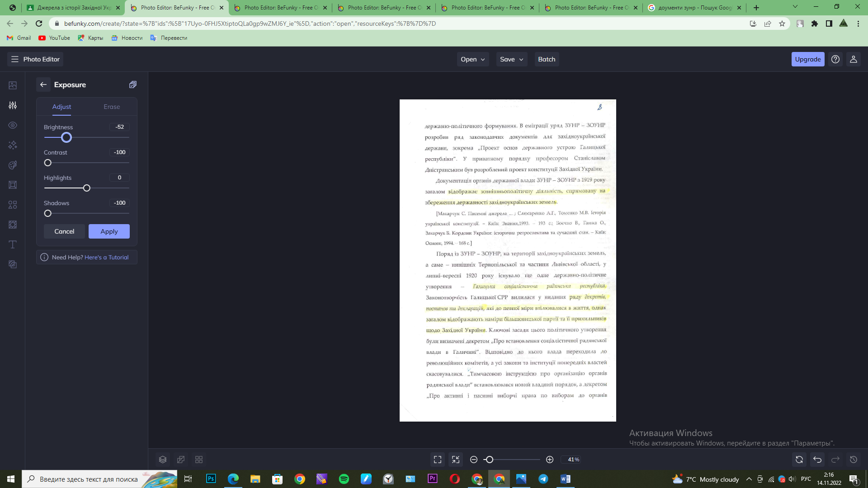Switch to the Джерела з історії browser tab
The height and width of the screenshot is (488, 868).
point(74,8)
